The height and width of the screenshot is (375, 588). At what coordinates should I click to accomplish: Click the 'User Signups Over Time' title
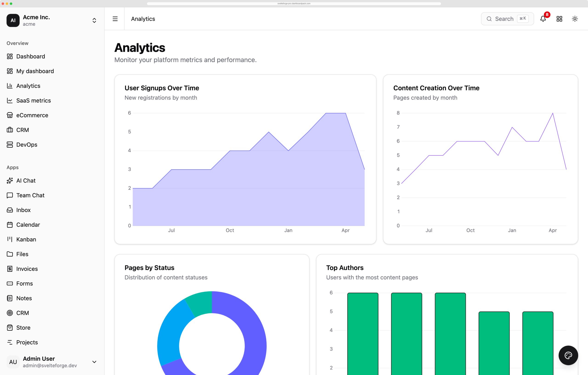(162, 88)
